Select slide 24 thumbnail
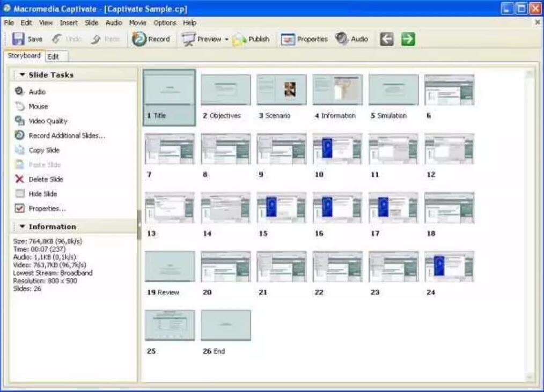544x392 pixels. 449,266
